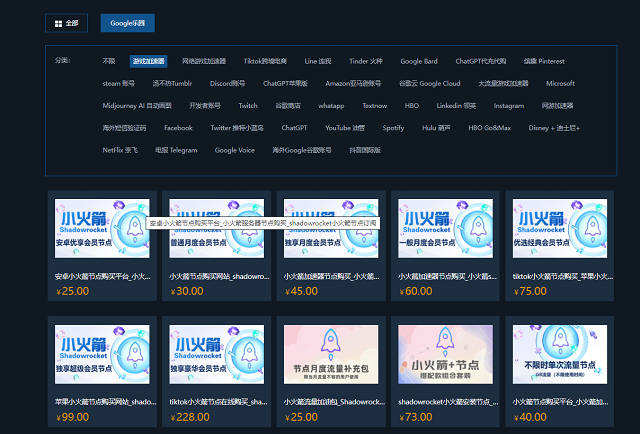Choose the Pinterest category

point(544,61)
